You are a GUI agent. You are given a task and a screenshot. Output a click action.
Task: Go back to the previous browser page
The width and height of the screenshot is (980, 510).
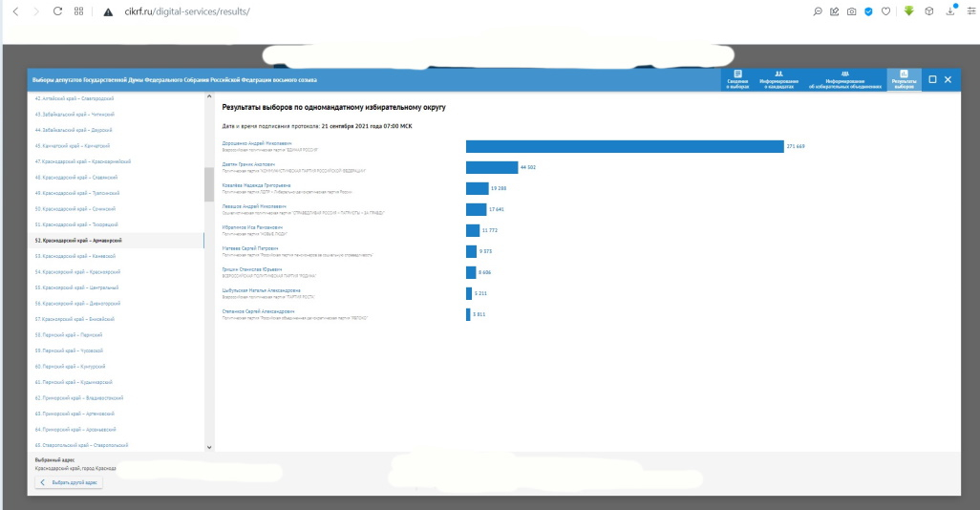15,11
